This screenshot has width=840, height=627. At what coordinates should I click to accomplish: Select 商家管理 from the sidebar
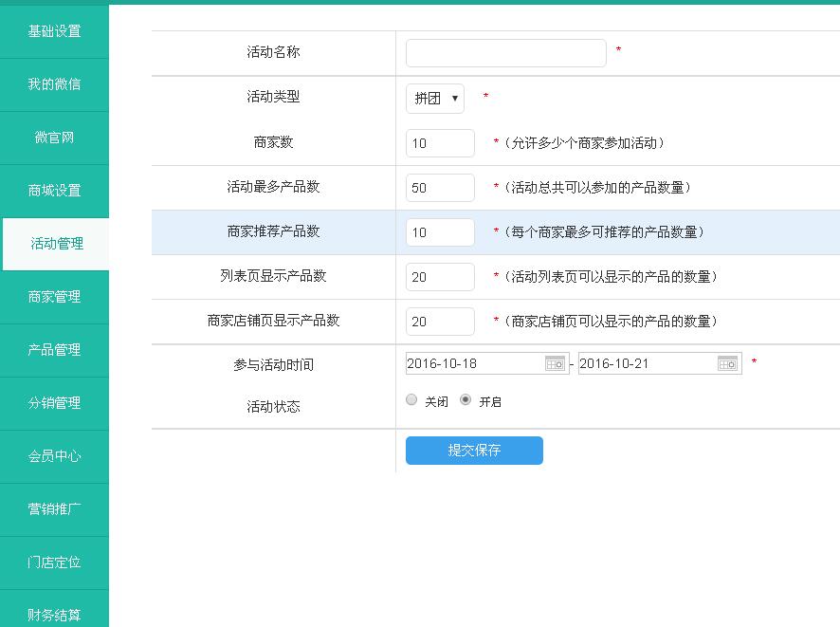pyautogui.click(x=54, y=297)
